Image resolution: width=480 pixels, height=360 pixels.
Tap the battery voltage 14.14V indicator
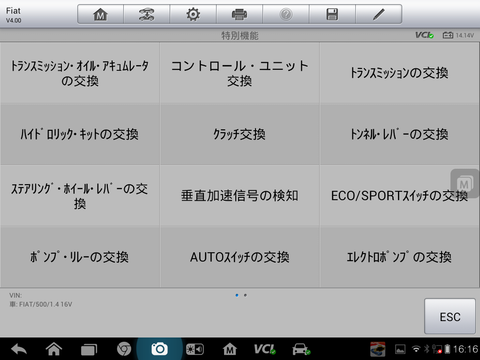[x=458, y=35]
